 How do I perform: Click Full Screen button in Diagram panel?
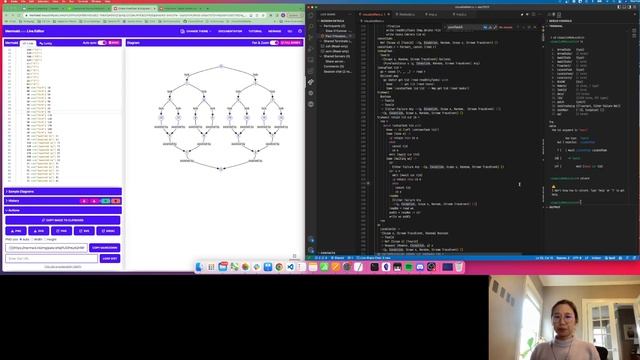[291, 43]
